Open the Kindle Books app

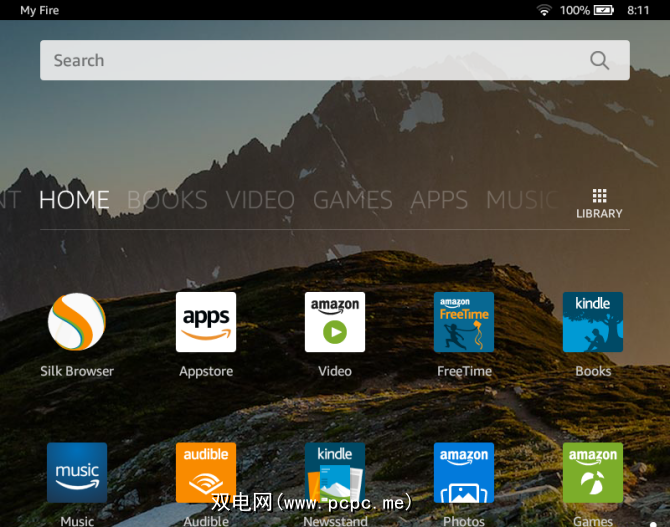tap(593, 322)
